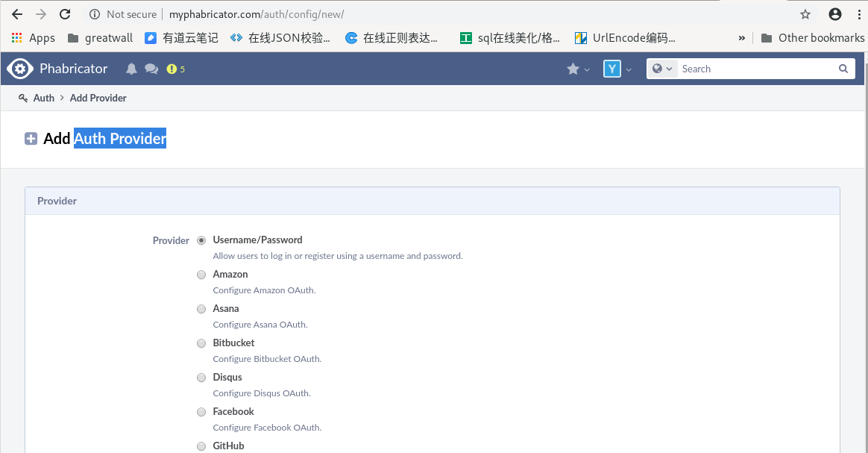Open the globe scope dropdown chevron
Viewport: 868px width, 453px height.
tap(669, 68)
